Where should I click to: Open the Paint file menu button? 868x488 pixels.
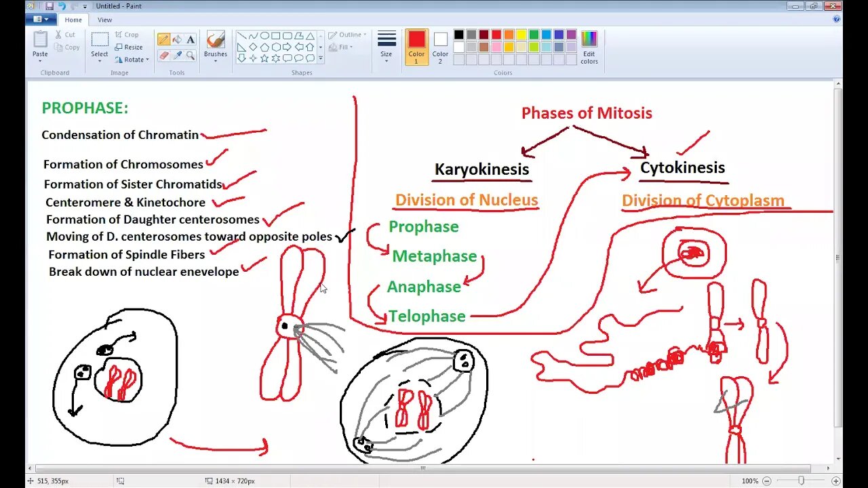tap(41, 20)
